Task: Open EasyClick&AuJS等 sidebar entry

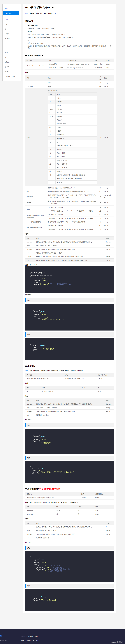Action: tap(11, 76)
